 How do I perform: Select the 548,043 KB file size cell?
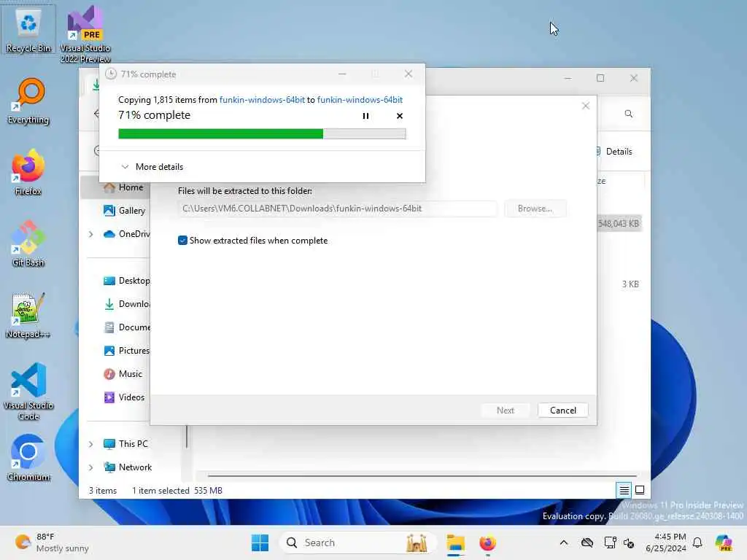tap(619, 223)
